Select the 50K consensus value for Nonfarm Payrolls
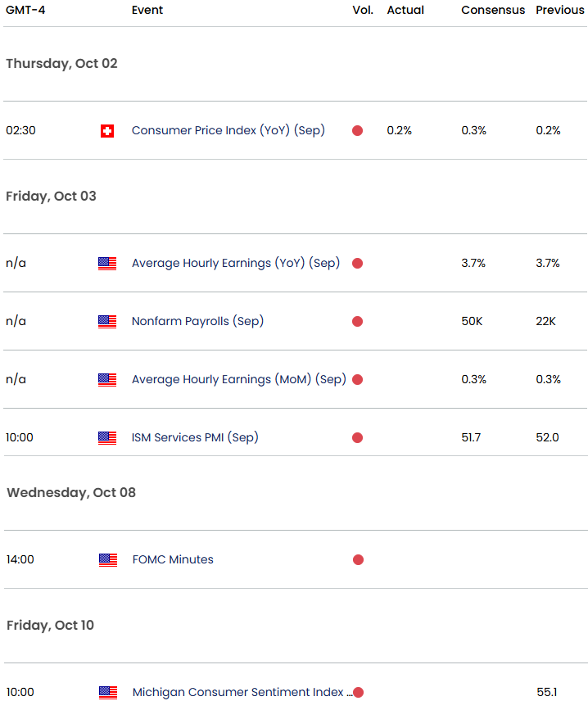The width and height of the screenshot is (588, 710). (x=472, y=321)
